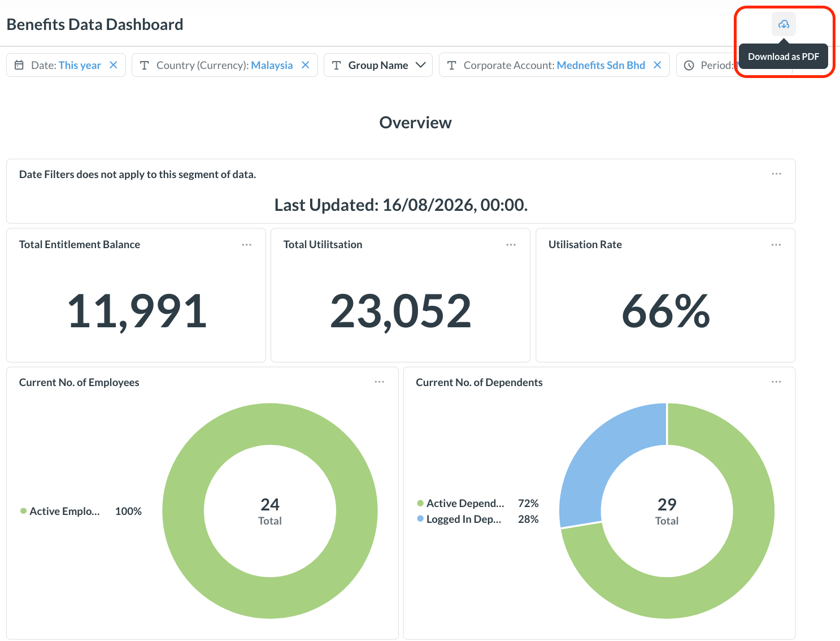Remove the Corporate Account filter
The width and height of the screenshot is (840, 641).
658,65
